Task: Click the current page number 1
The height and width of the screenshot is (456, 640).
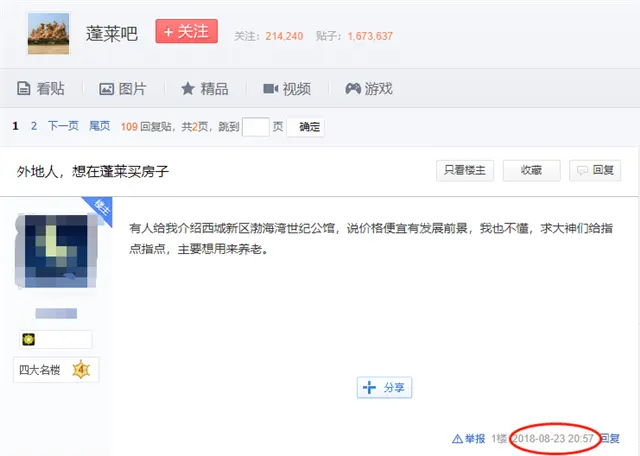Action: click(16, 126)
